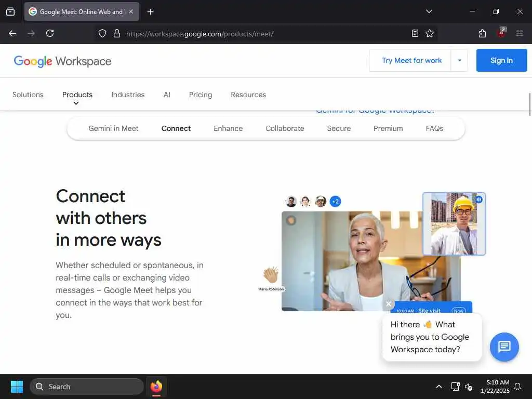
Task: Open the notifications bell icon
Action: pos(517,387)
